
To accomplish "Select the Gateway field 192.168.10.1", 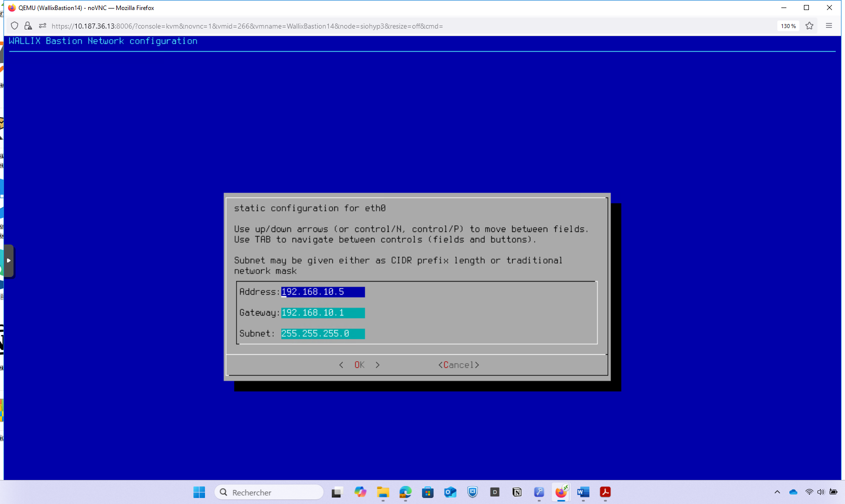I will (322, 313).
